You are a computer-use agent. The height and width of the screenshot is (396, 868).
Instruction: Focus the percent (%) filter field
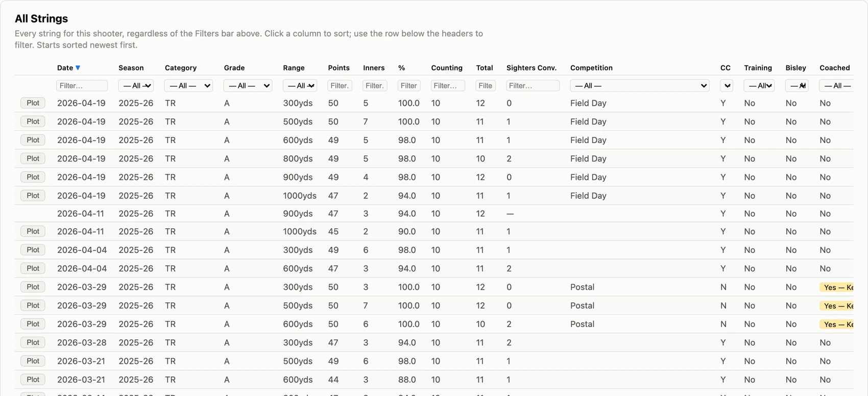click(x=409, y=86)
